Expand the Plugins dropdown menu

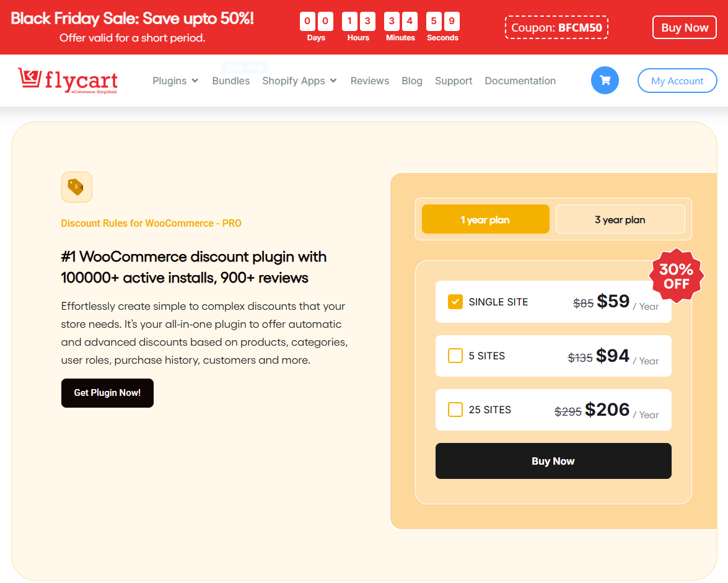[175, 81]
